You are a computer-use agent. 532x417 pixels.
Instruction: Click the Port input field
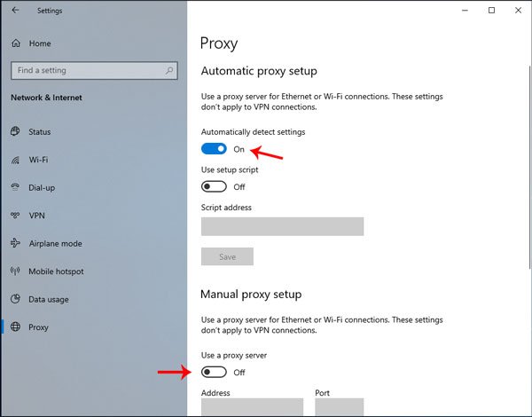pyautogui.click(x=339, y=406)
